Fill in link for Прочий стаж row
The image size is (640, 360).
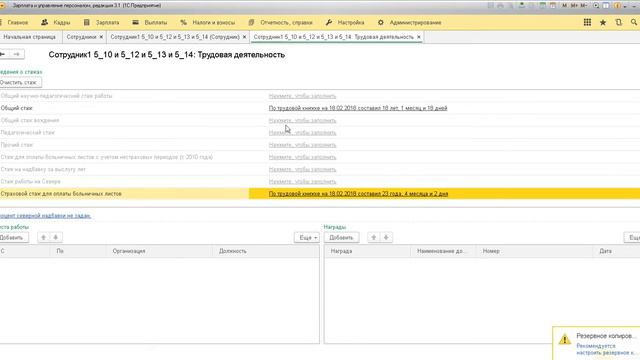pos(302,145)
